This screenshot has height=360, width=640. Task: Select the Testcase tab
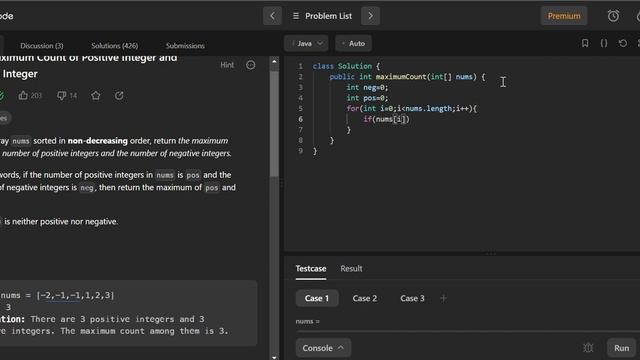tap(311, 269)
